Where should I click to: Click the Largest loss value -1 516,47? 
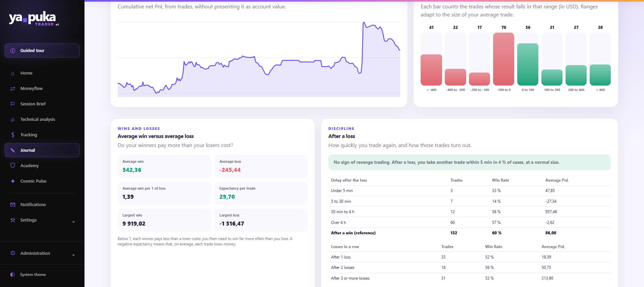pos(232,224)
